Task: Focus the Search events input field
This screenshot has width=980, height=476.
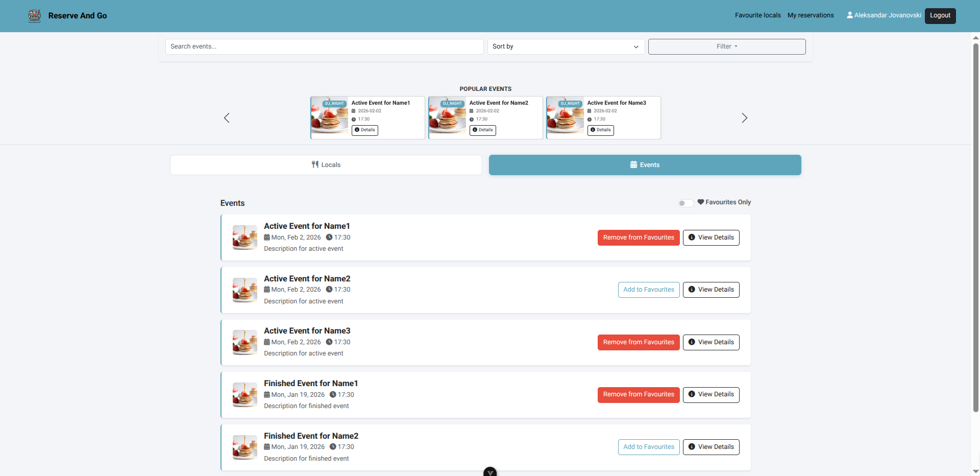Action: coord(324,46)
